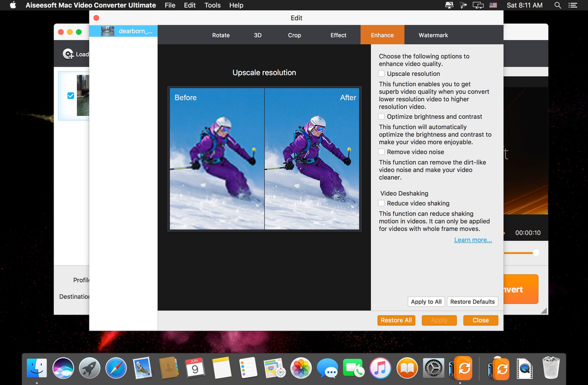
Task: Open the Trash in the Dock
Action: click(551, 367)
